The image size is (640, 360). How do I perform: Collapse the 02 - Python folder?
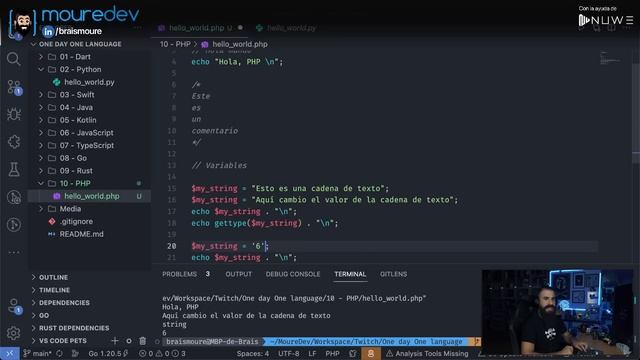click(41, 69)
